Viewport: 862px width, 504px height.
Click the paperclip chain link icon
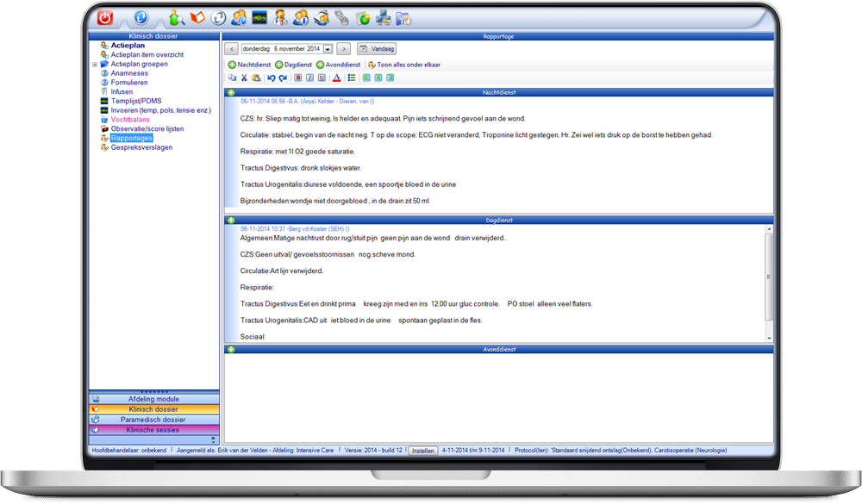[x=342, y=18]
